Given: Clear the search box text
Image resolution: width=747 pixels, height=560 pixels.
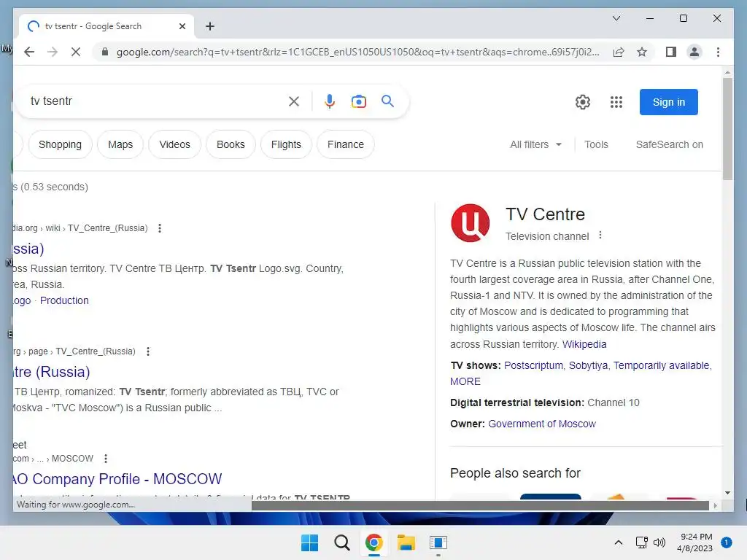Looking at the screenshot, I should coord(294,101).
